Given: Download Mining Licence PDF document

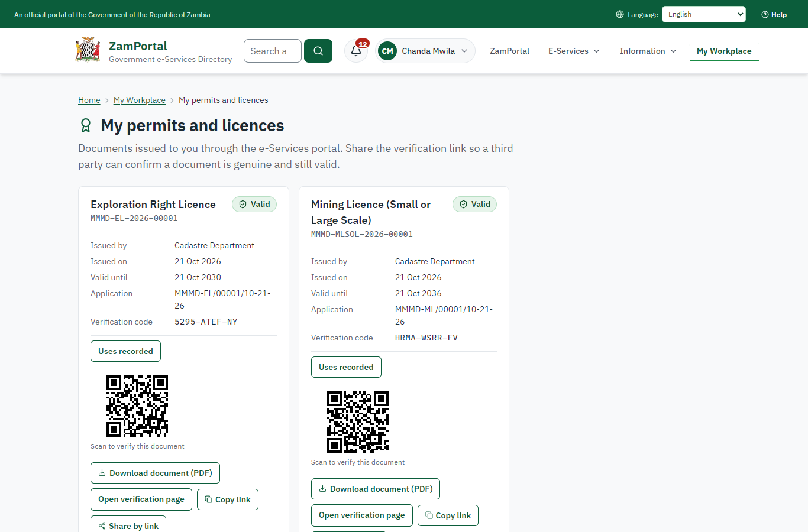Looking at the screenshot, I should tap(376, 489).
